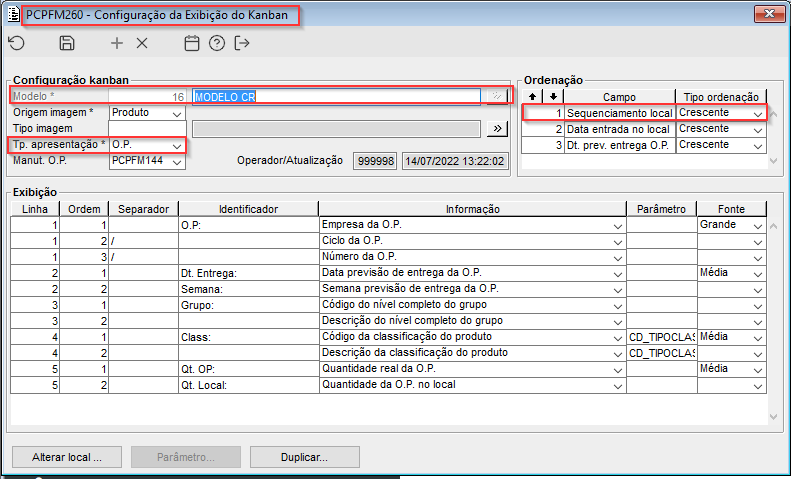Image resolution: width=791 pixels, height=479 pixels.
Task: Click the Separador column header
Action: coord(143,209)
